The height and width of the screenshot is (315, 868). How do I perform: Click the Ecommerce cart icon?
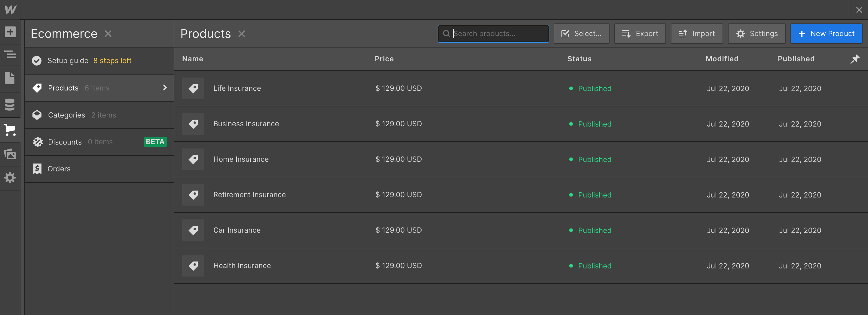[x=10, y=130]
